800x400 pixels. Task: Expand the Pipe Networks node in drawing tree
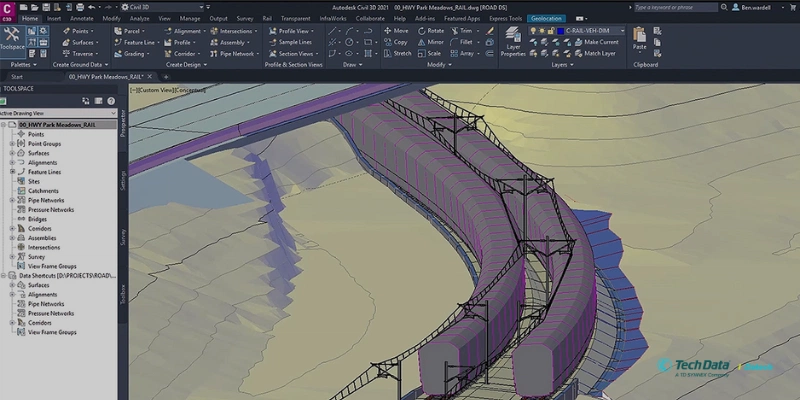pos(12,201)
